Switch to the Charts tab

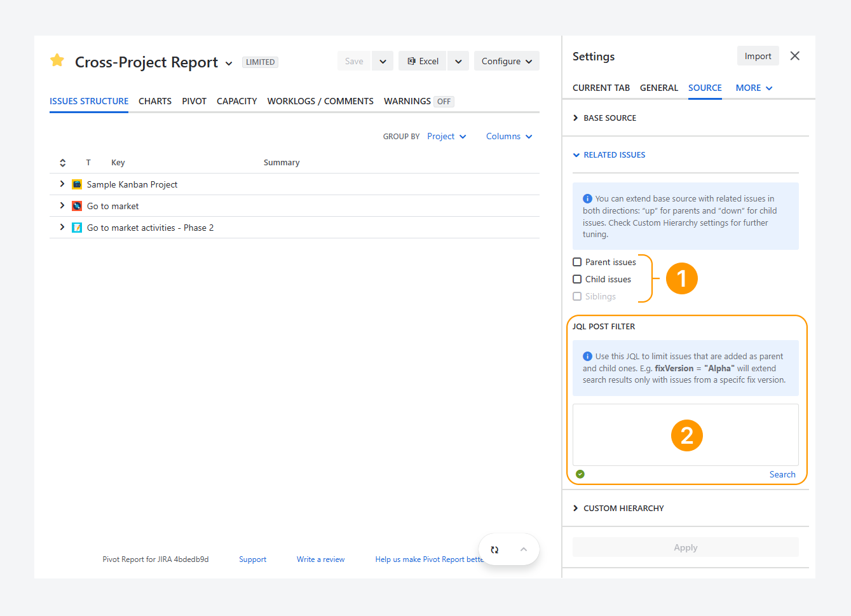[x=155, y=101]
